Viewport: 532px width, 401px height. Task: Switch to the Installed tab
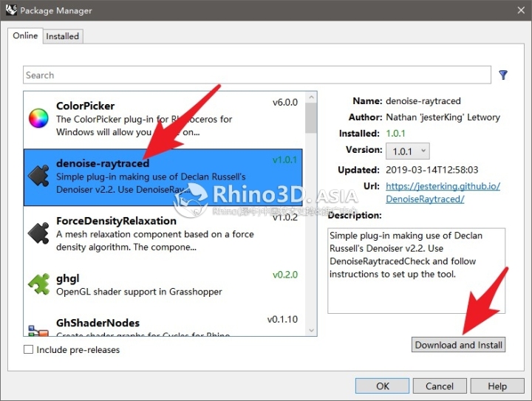pos(62,36)
